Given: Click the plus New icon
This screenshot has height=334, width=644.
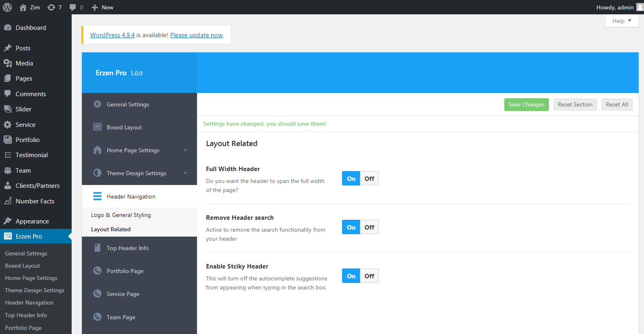Looking at the screenshot, I should tap(95, 7).
